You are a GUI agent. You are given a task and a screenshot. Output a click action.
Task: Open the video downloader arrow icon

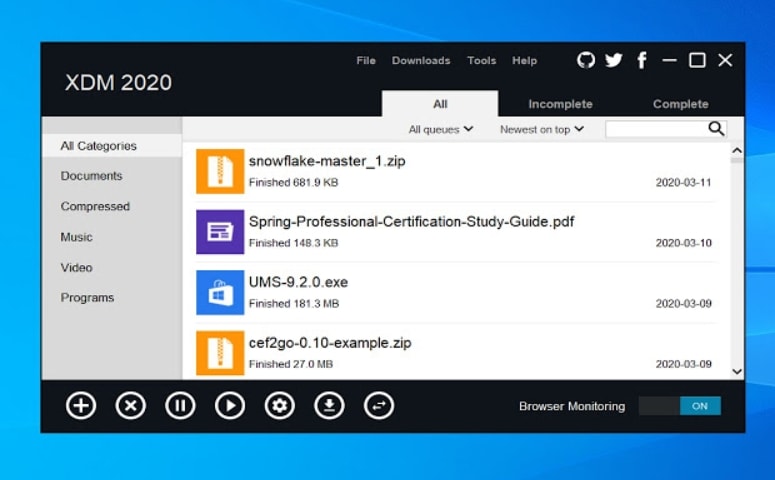(x=329, y=406)
